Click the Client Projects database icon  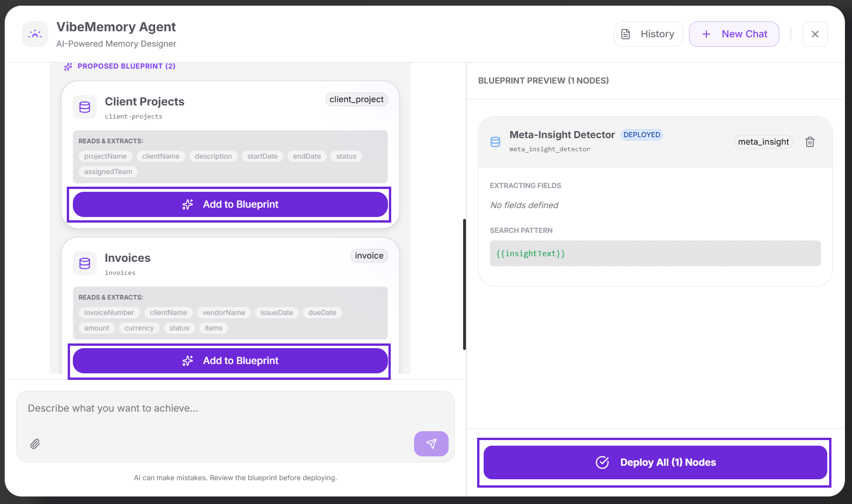pyautogui.click(x=84, y=107)
